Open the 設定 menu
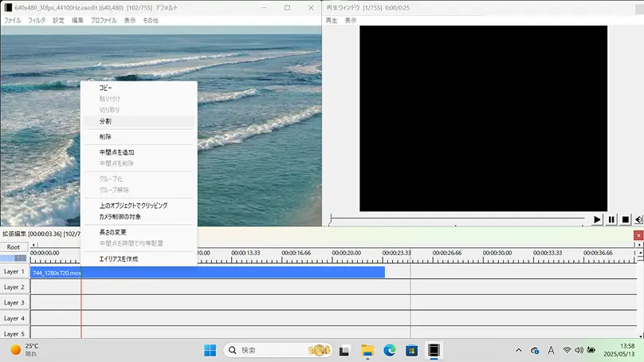This screenshot has width=644, height=362. tap(58, 20)
